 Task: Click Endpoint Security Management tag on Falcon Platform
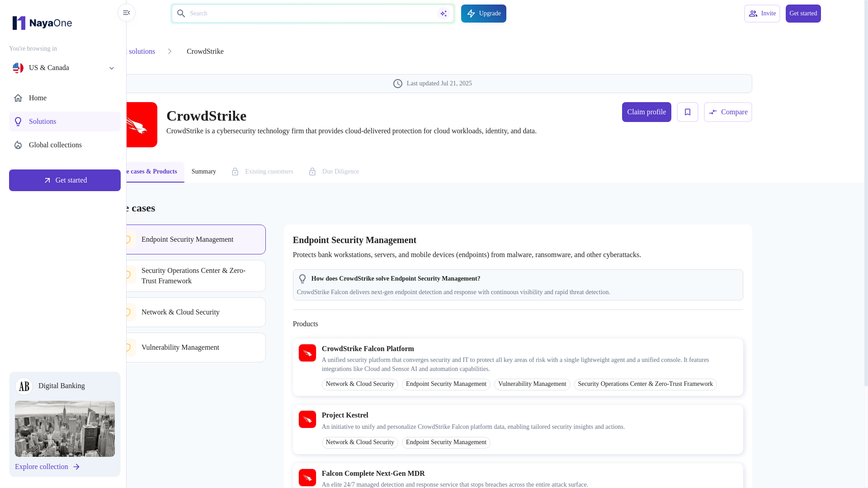click(x=446, y=385)
